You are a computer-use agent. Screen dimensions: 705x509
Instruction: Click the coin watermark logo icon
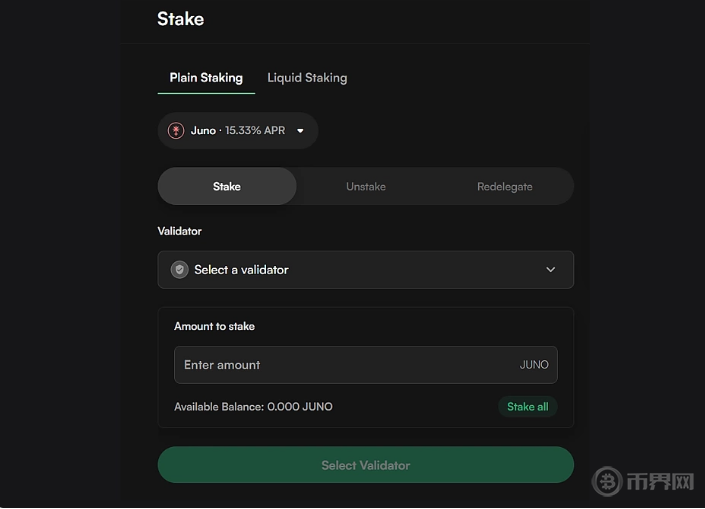pos(607,482)
